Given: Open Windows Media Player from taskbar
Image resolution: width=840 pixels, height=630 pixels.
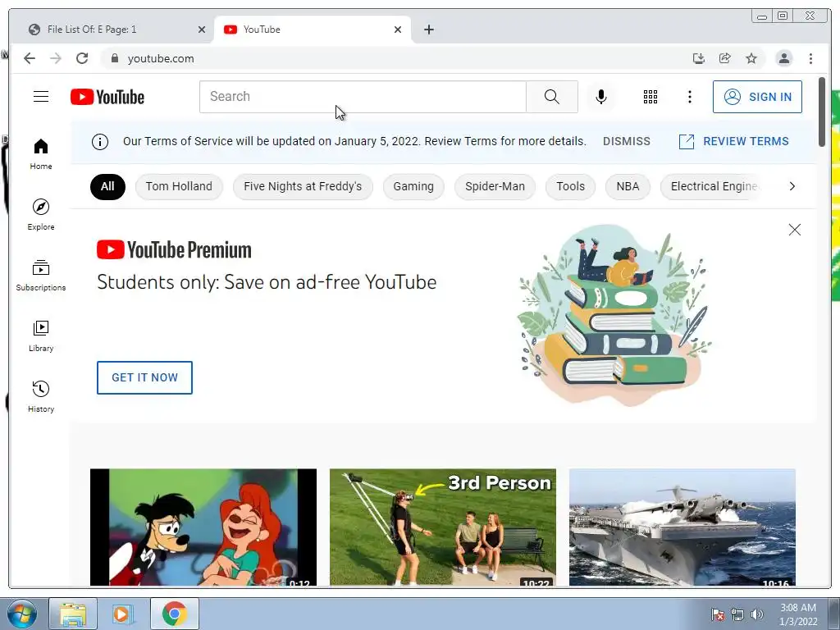Looking at the screenshot, I should click(x=123, y=614).
